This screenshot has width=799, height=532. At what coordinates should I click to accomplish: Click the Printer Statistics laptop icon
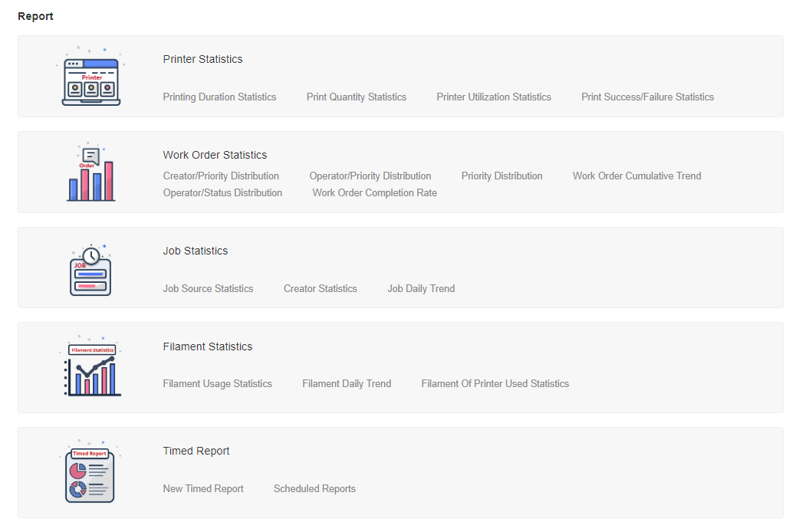pyautogui.click(x=90, y=79)
